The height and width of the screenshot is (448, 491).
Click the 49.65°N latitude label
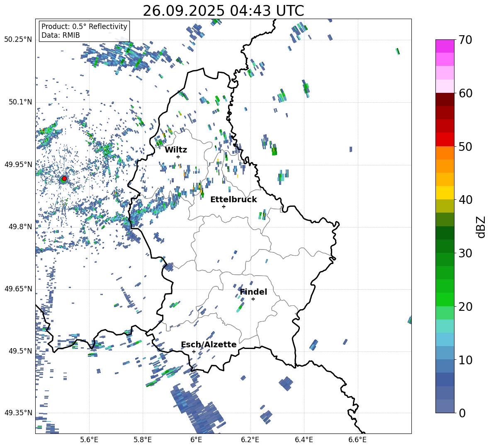[18, 288]
